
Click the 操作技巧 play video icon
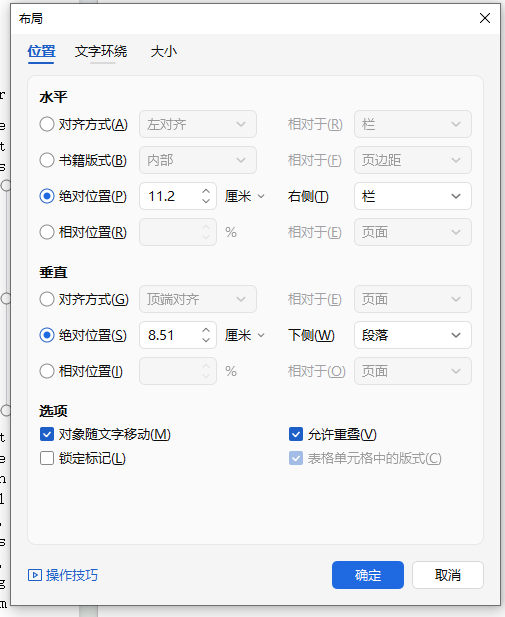tap(35, 575)
